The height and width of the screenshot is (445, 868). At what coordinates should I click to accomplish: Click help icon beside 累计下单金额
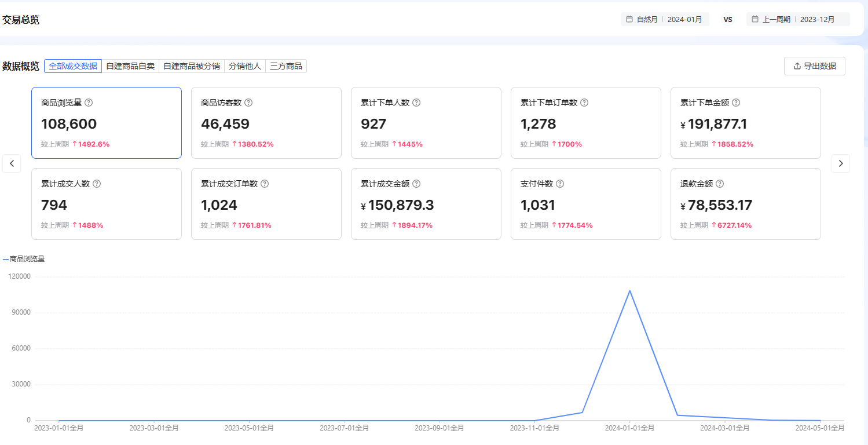point(736,103)
